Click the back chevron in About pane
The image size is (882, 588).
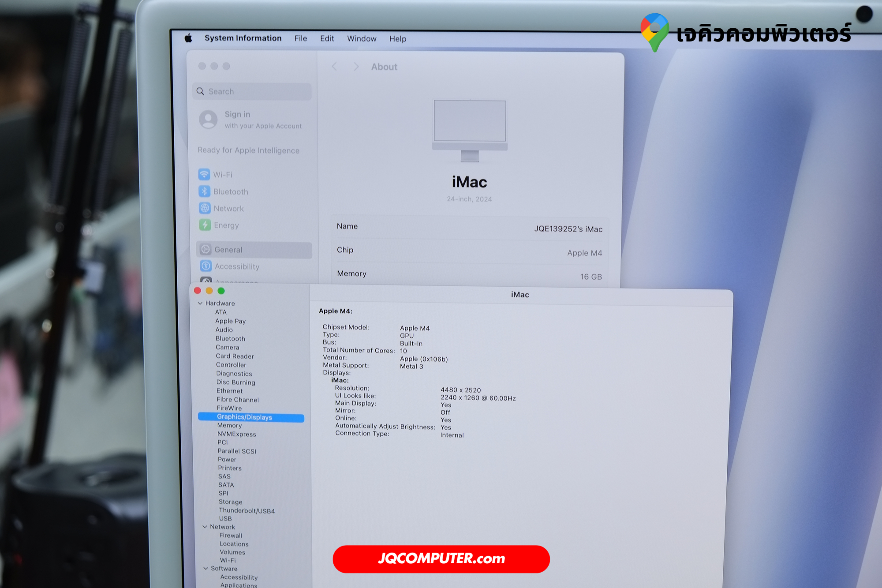pos(334,67)
